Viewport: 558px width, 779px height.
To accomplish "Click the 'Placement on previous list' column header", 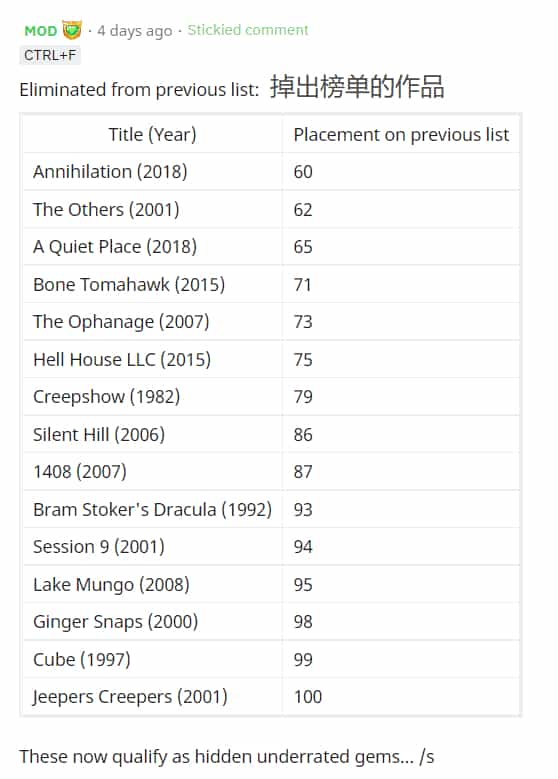I will [401, 135].
